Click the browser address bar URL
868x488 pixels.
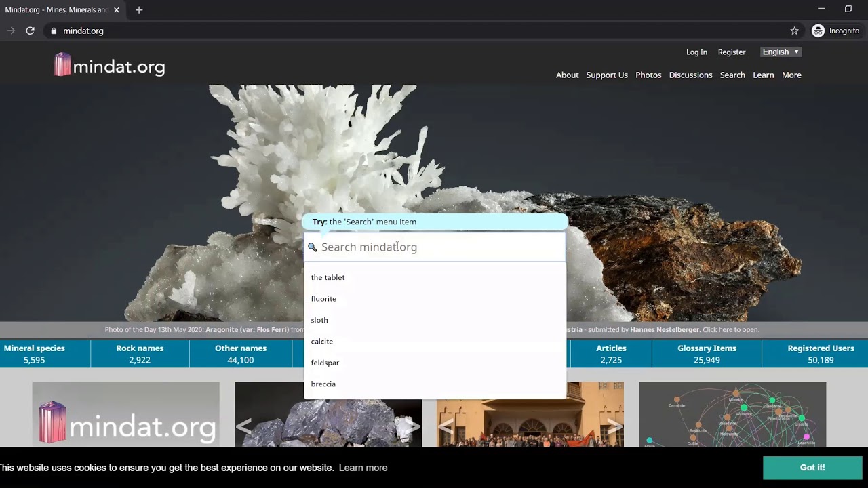click(83, 30)
